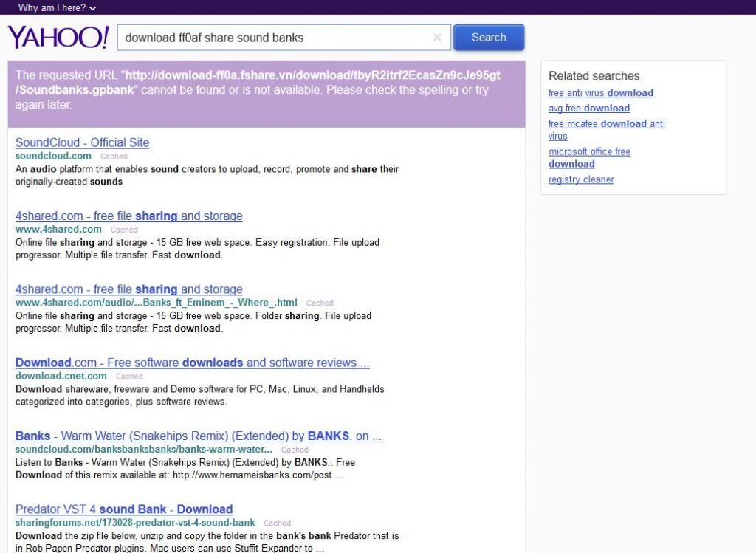Click the Download.com result description snippet
Screen dimensions: 756x553
[199, 395]
